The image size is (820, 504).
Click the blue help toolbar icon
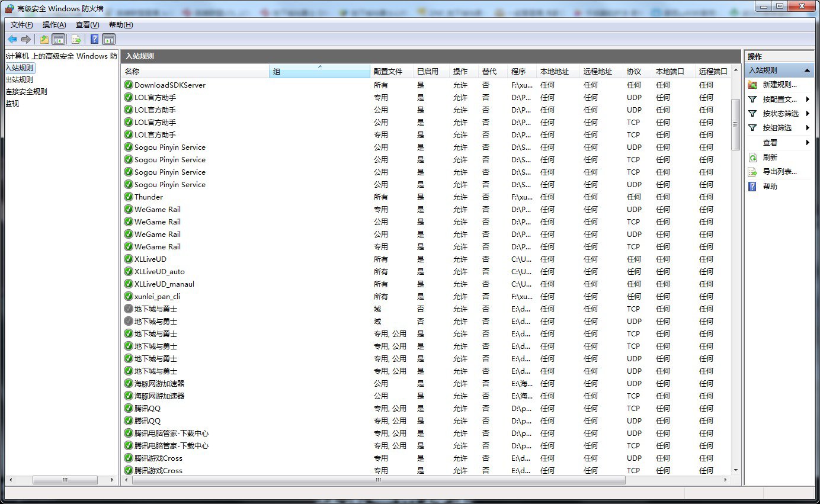[x=95, y=40]
